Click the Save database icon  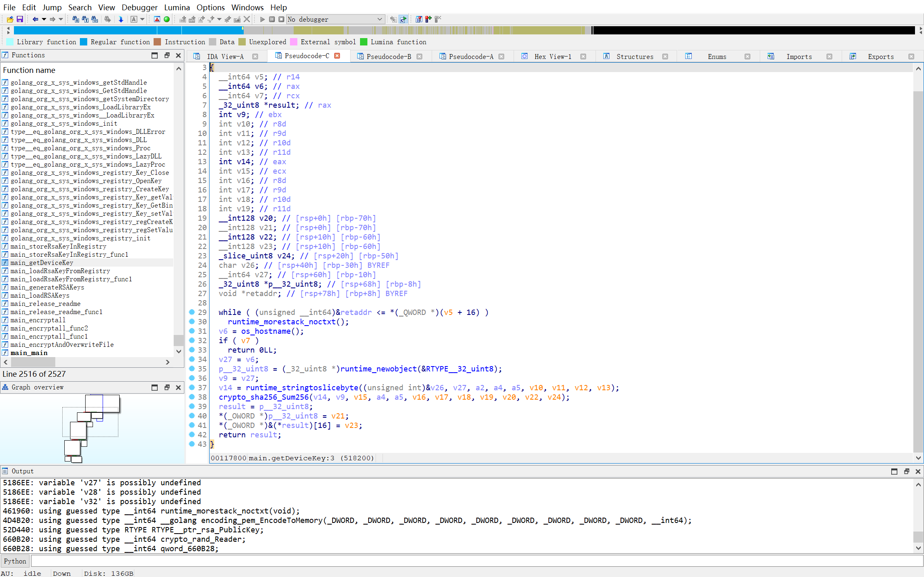pos(20,19)
